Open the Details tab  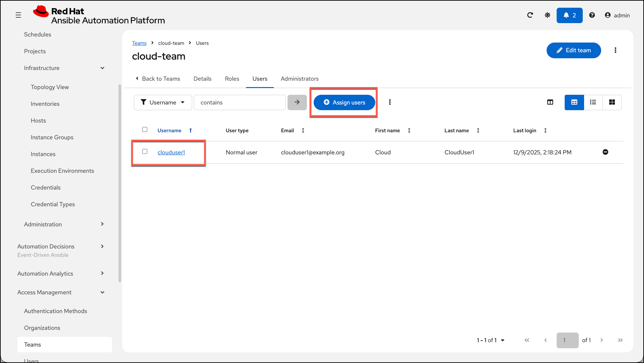(x=203, y=79)
